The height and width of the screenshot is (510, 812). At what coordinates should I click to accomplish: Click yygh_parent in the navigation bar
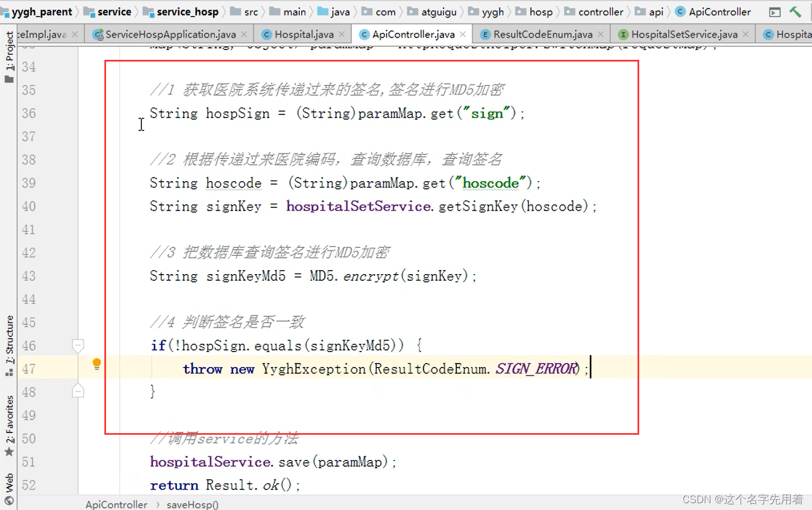[37, 12]
